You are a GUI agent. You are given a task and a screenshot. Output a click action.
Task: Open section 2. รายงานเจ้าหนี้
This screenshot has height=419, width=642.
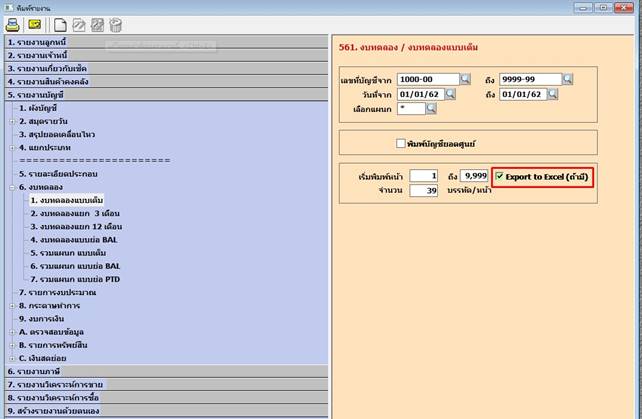pos(166,55)
